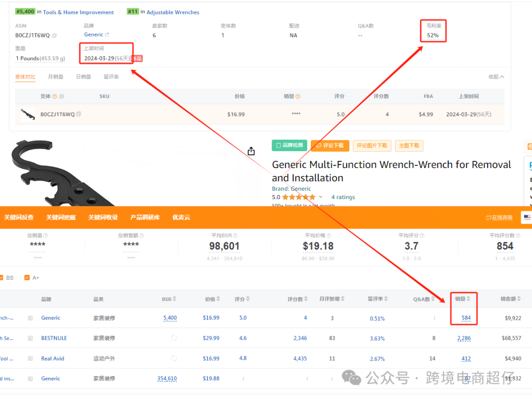Click the 1 Pounds weight value

[x=40, y=59]
